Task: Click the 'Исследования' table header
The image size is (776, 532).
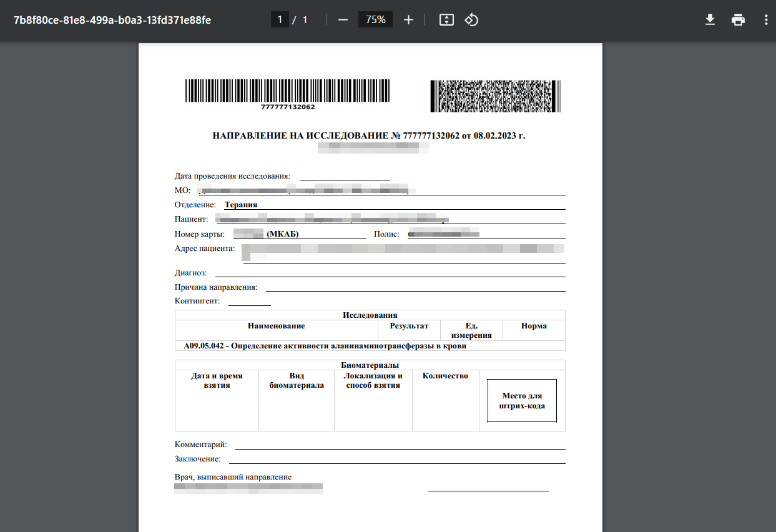Action: 370,315
